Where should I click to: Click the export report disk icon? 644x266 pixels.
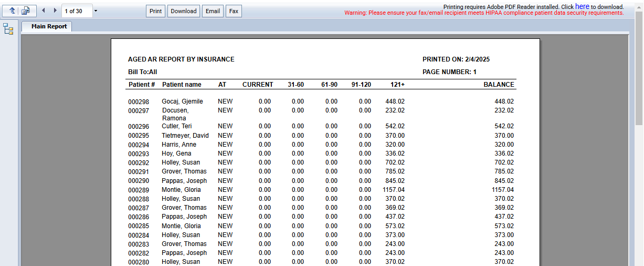[x=26, y=11]
